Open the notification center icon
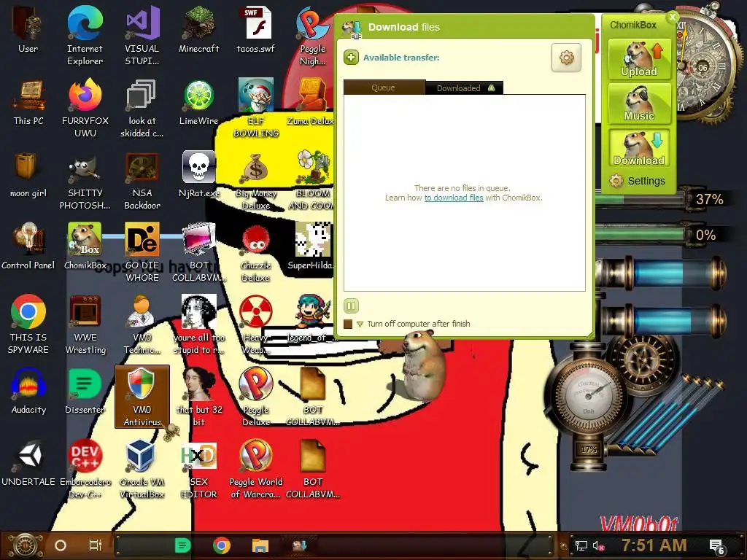This screenshot has height=560, width=747. (717, 546)
